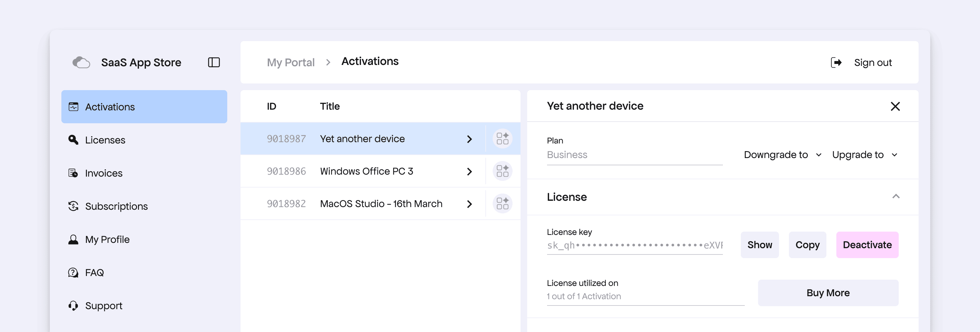Screen dimensions: 980x332
Task: Close the Yet another device panel
Action: click(895, 106)
